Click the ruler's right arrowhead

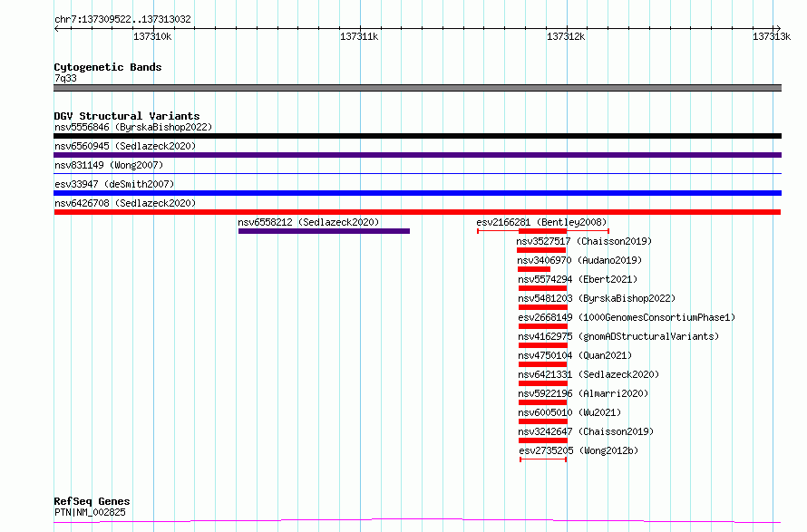click(x=778, y=28)
